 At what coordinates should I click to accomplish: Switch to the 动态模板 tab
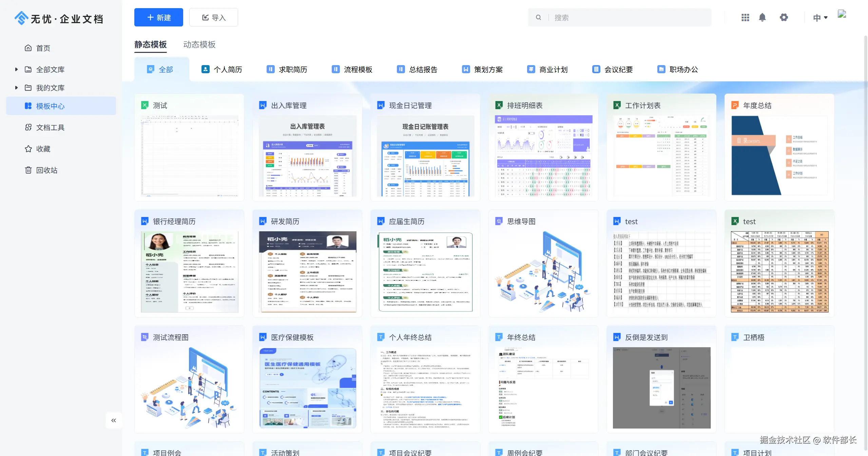point(199,45)
